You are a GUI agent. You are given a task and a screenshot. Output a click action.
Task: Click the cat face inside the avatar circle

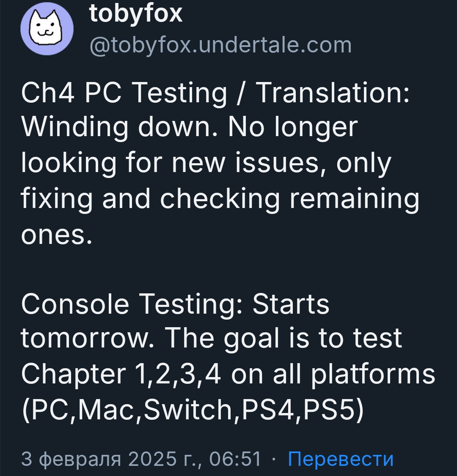pos(45,28)
